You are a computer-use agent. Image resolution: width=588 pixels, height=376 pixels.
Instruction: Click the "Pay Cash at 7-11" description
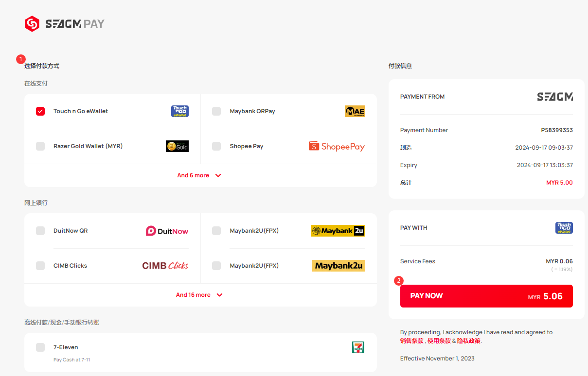tap(72, 360)
